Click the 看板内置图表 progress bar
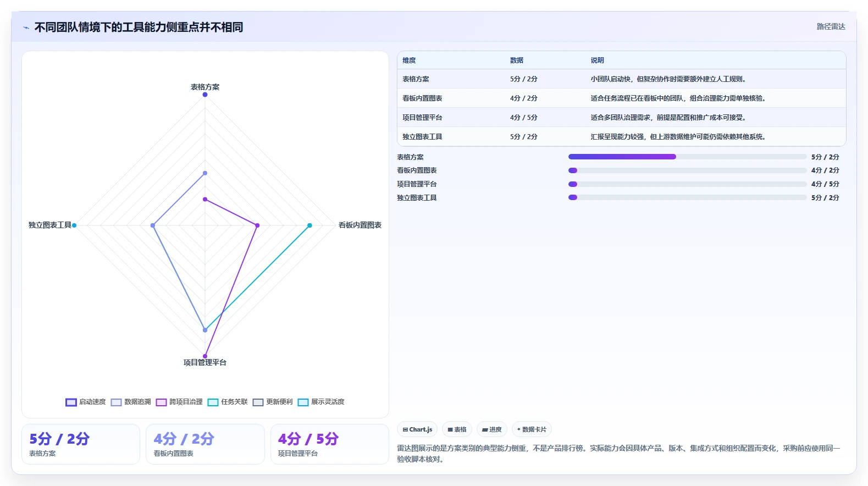This screenshot has height=486, width=868. coord(687,170)
